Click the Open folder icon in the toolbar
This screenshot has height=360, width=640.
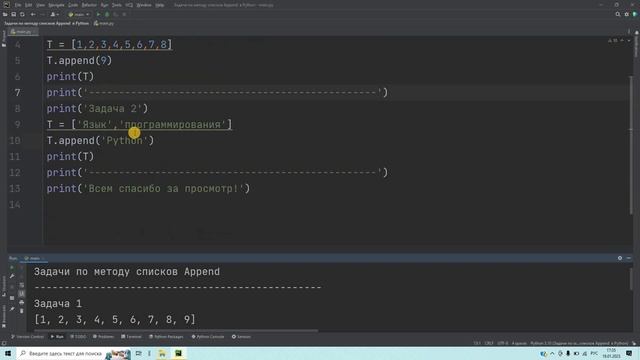tap(5, 14)
